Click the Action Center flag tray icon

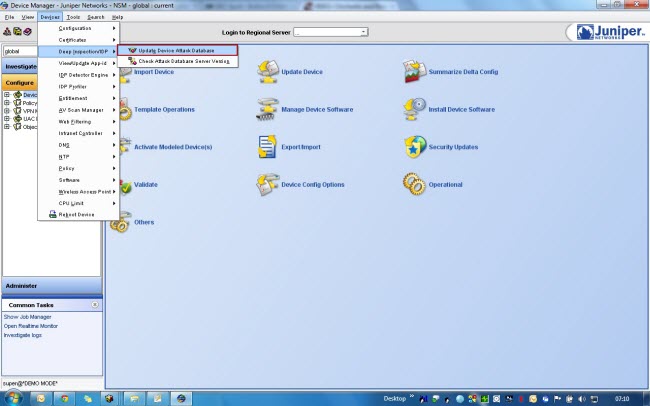pyautogui.click(x=558, y=399)
